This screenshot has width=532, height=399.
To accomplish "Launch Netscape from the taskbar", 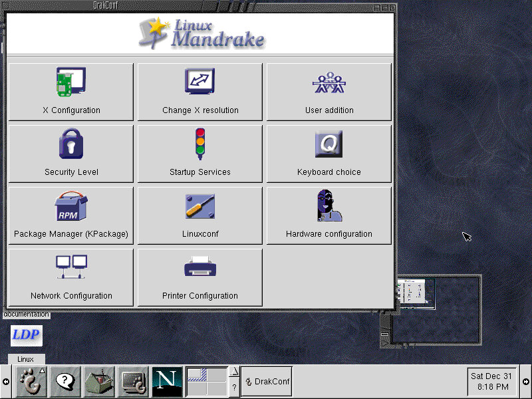I will pyautogui.click(x=167, y=381).
